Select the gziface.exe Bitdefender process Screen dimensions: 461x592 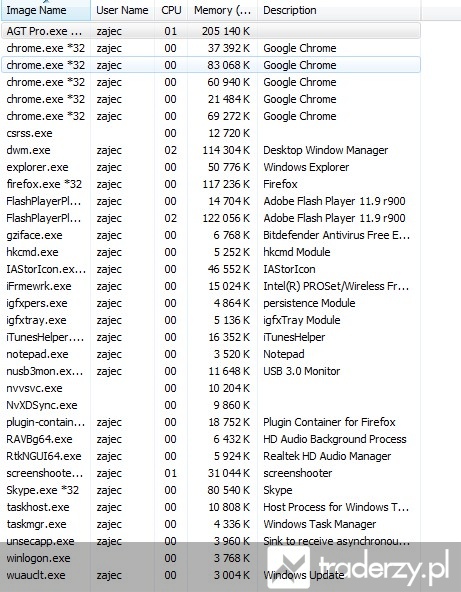click(x=211, y=235)
